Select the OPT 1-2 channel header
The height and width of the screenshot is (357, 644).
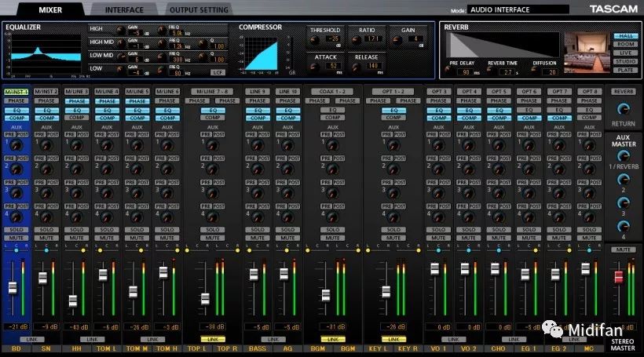click(393, 92)
